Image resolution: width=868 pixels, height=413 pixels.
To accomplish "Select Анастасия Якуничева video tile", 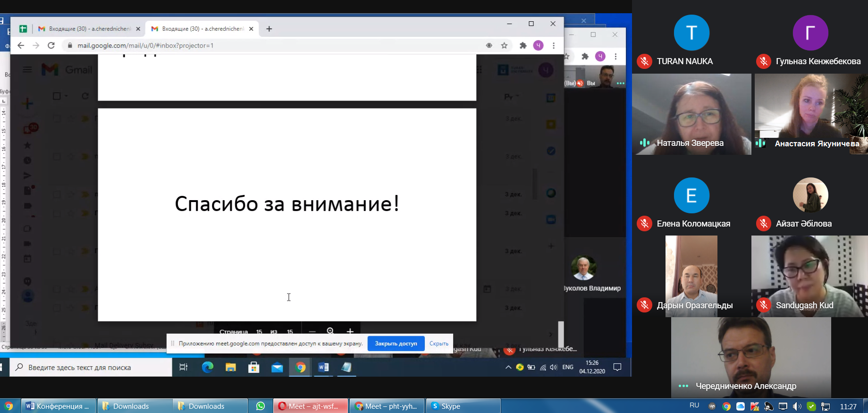I will [811, 114].
